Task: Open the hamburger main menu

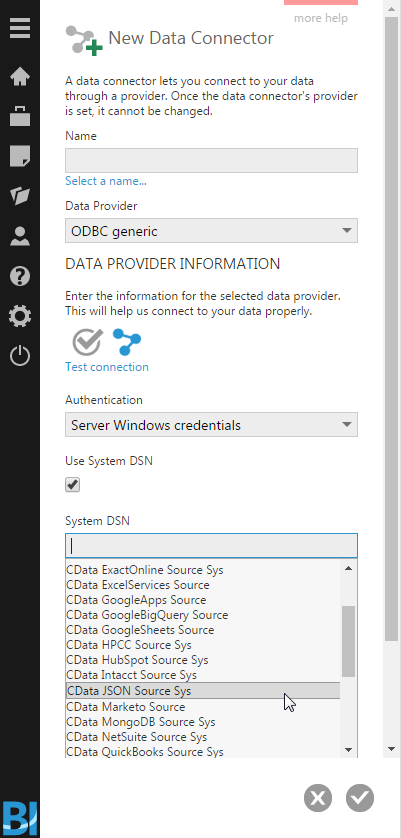Action: 20,28
